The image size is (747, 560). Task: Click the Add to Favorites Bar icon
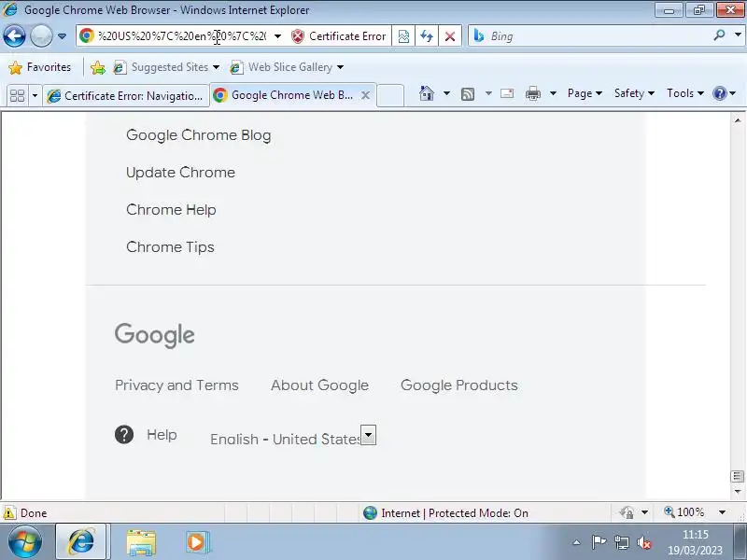pos(98,67)
